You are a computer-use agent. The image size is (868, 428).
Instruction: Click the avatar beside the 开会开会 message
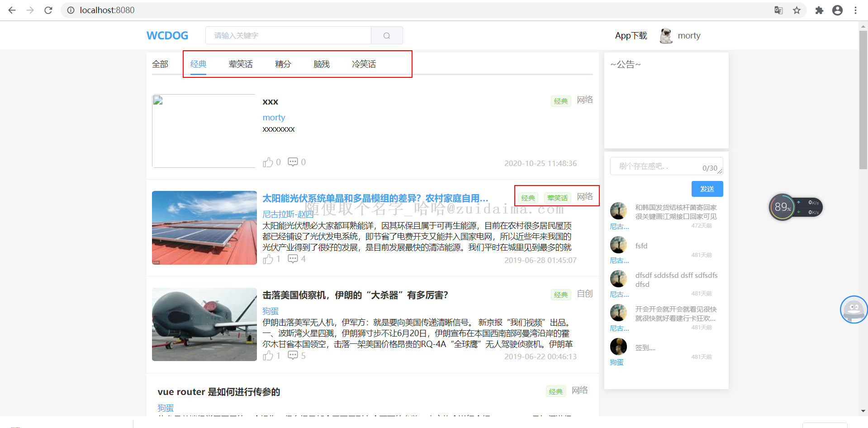(x=618, y=313)
